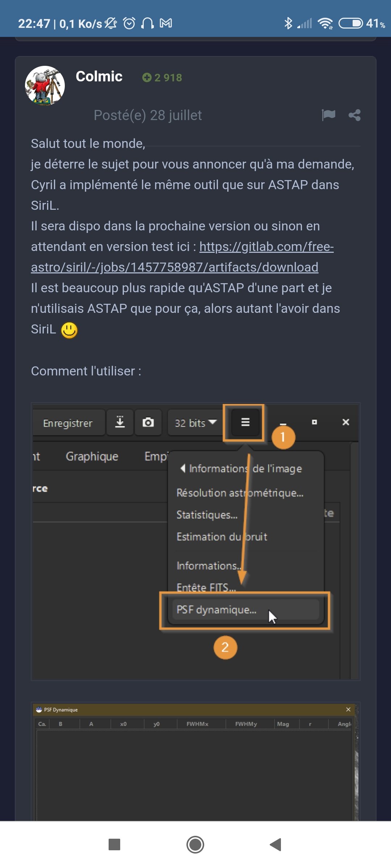The width and height of the screenshot is (391, 868).
Task: Tap the text 'Salut tout le monde,'
Action: pyautogui.click(x=88, y=144)
